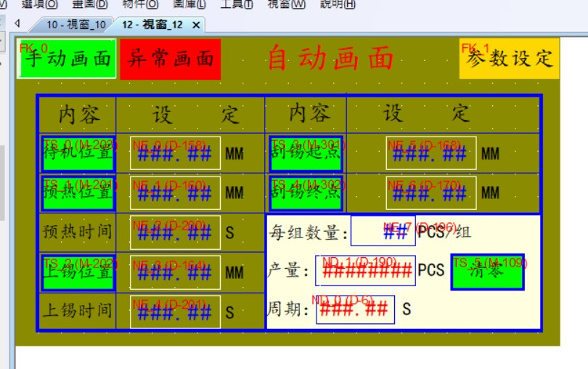Select the 产量 numeric display field
588x369 pixels.
click(x=365, y=271)
